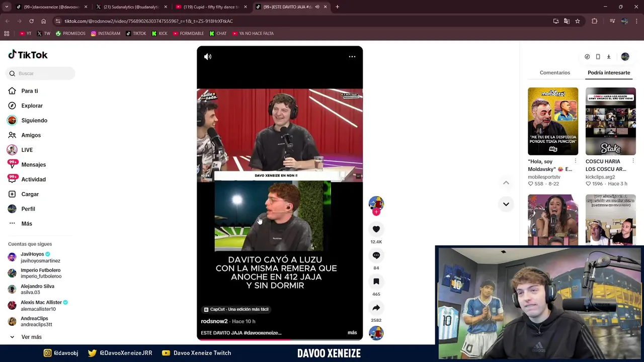
Task: Open the COSCU HARIA Stake video thumbnail
Action: [611, 121]
